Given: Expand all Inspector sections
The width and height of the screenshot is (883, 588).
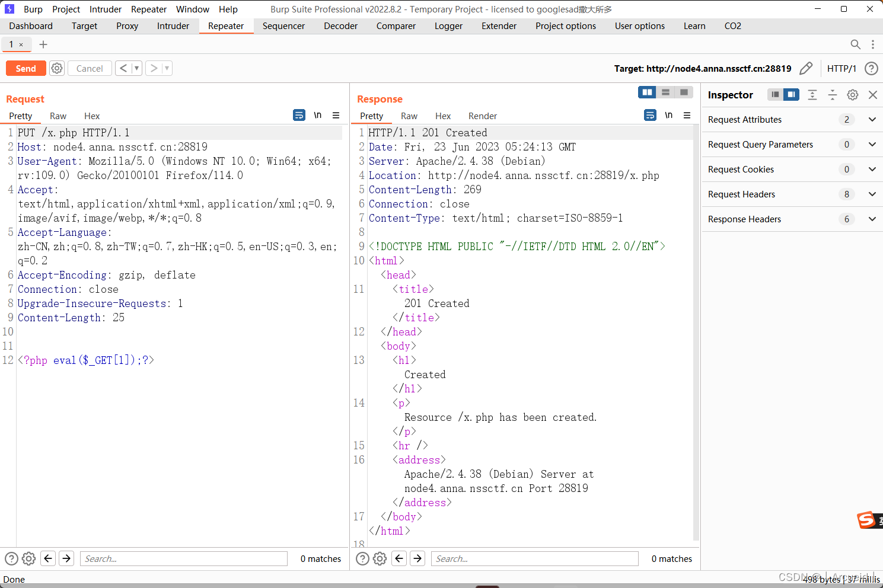Looking at the screenshot, I should pos(812,95).
